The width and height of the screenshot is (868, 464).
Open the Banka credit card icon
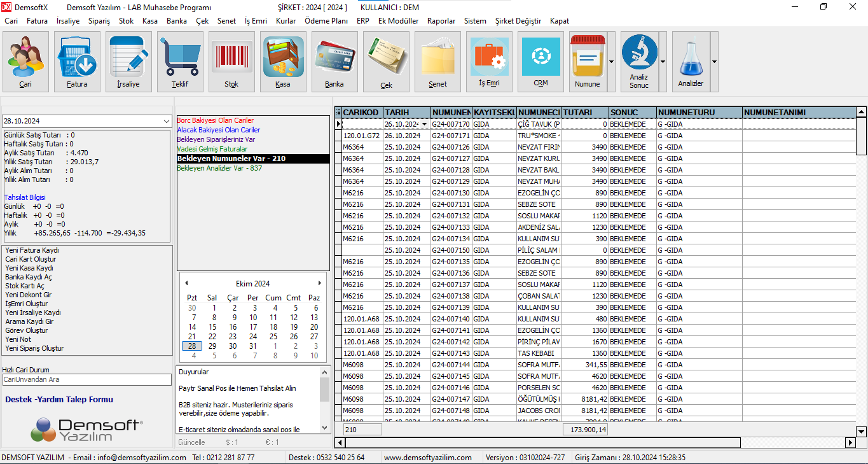click(334, 62)
